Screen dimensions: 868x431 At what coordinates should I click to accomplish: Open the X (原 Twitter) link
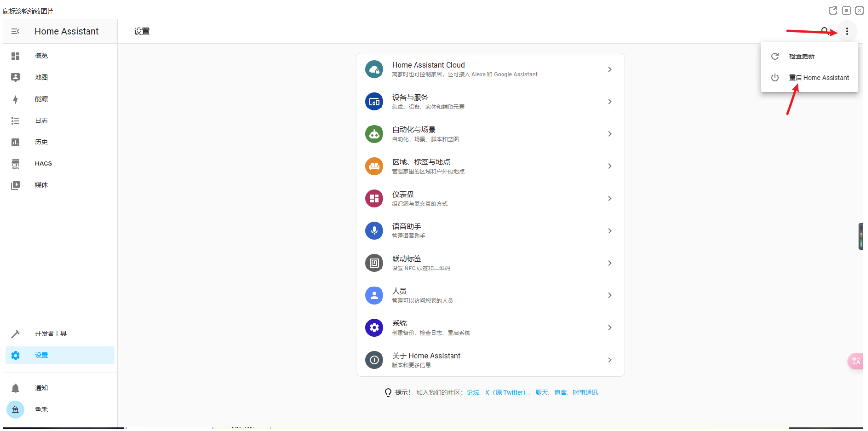506,393
